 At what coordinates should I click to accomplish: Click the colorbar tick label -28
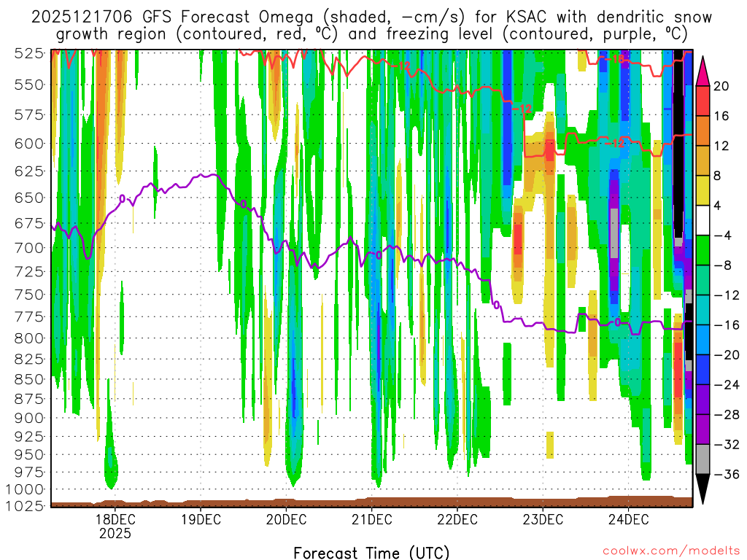727,415
